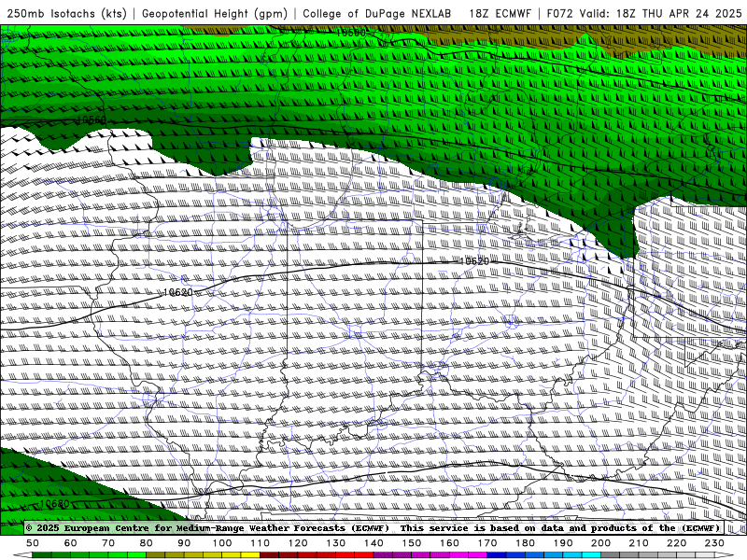The width and height of the screenshot is (747, 560).
Task: Click the 220 value on the color scale
Action: coord(676,543)
